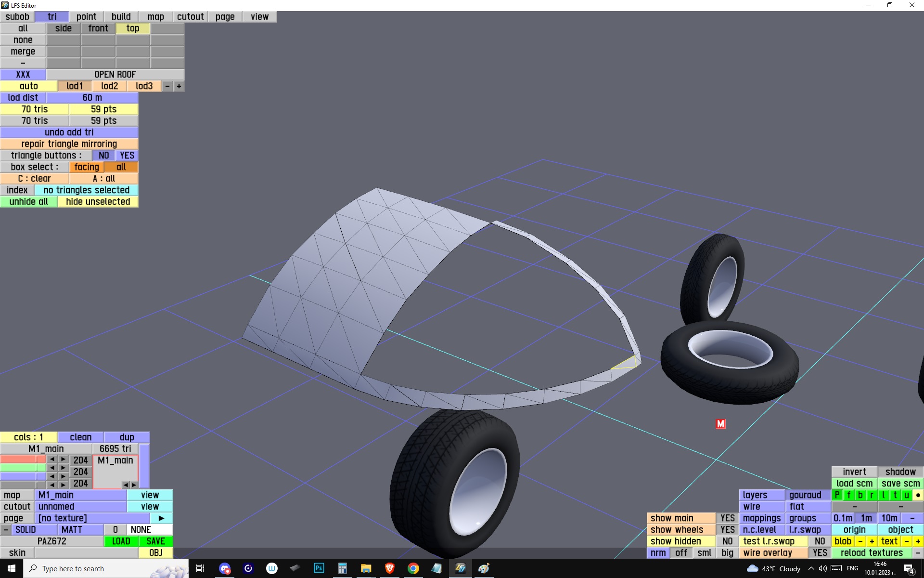Open Photoshop from the taskbar
This screenshot has width=924, height=578.
(x=319, y=568)
